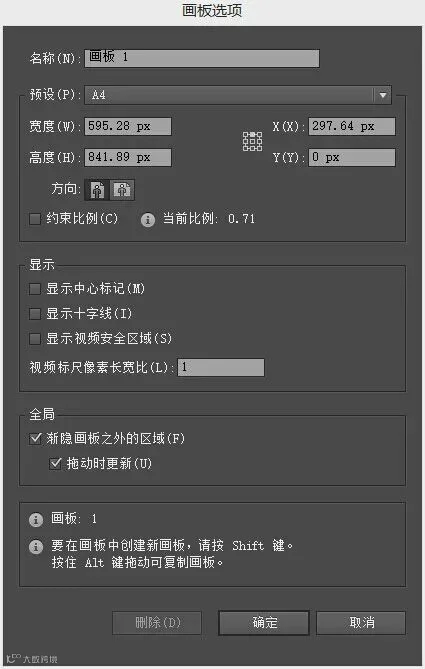Select portrait orientation icon

click(97, 190)
